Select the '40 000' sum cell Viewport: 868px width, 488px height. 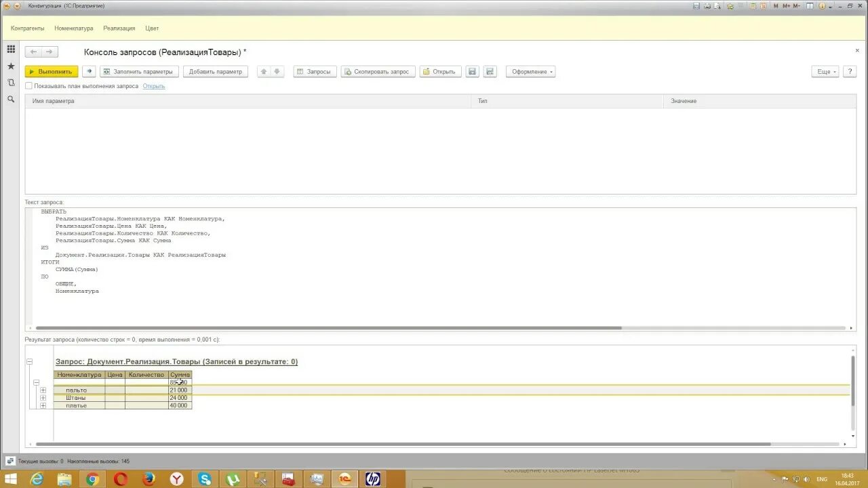tap(180, 405)
